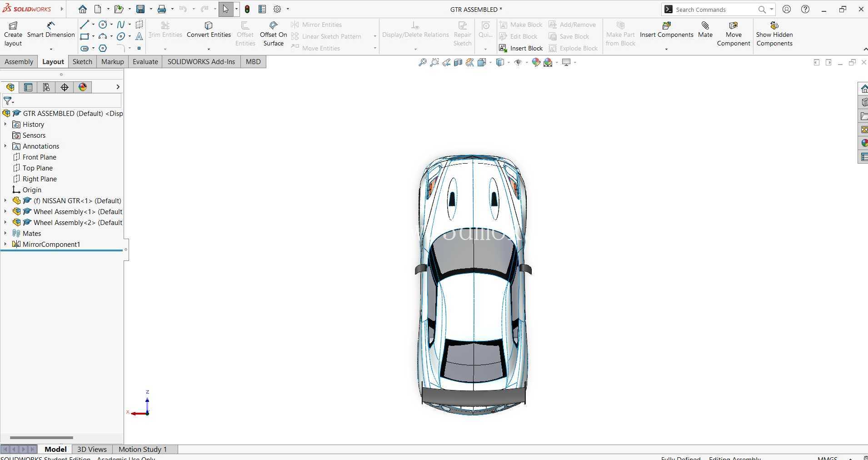This screenshot has width=868, height=460.
Task: Click the Zoom to Fit icon
Action: tap(423, 62)
